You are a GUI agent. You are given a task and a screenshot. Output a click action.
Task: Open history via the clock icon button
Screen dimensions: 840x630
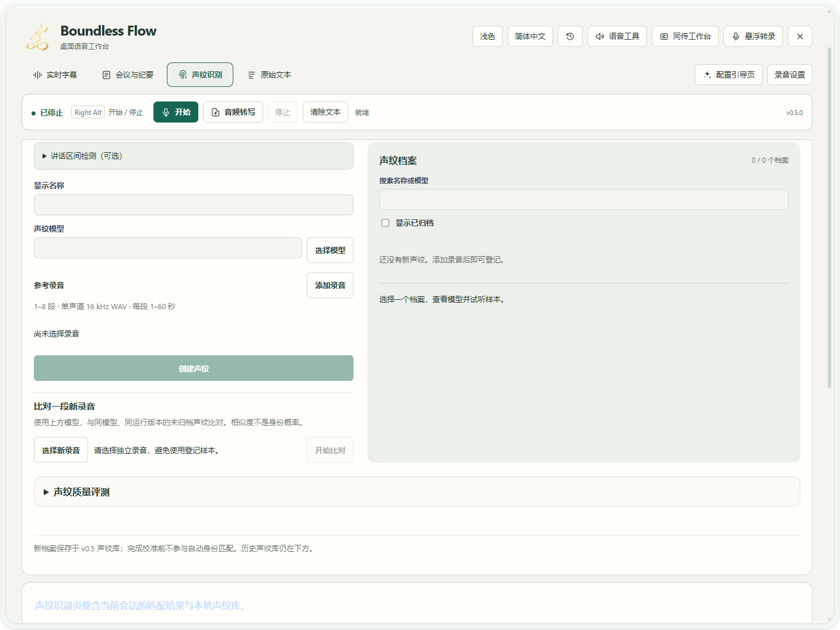click(570, 36)
